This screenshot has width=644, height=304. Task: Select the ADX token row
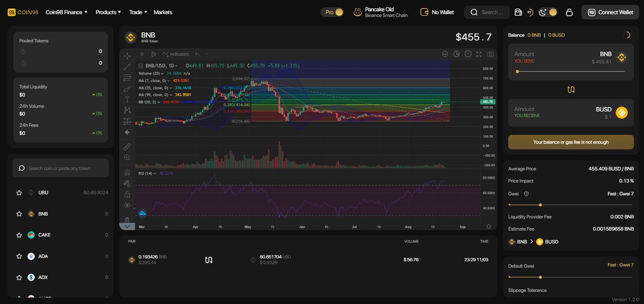click(61, 277)
